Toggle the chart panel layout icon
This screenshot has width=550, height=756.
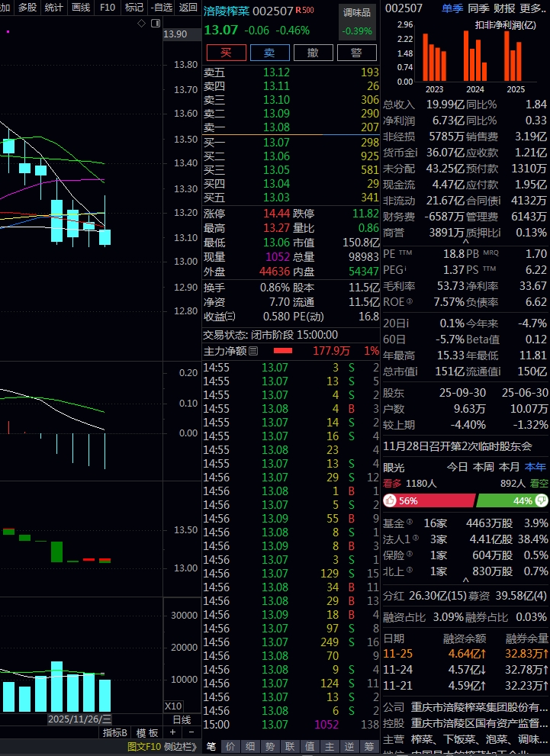point(156,23)
